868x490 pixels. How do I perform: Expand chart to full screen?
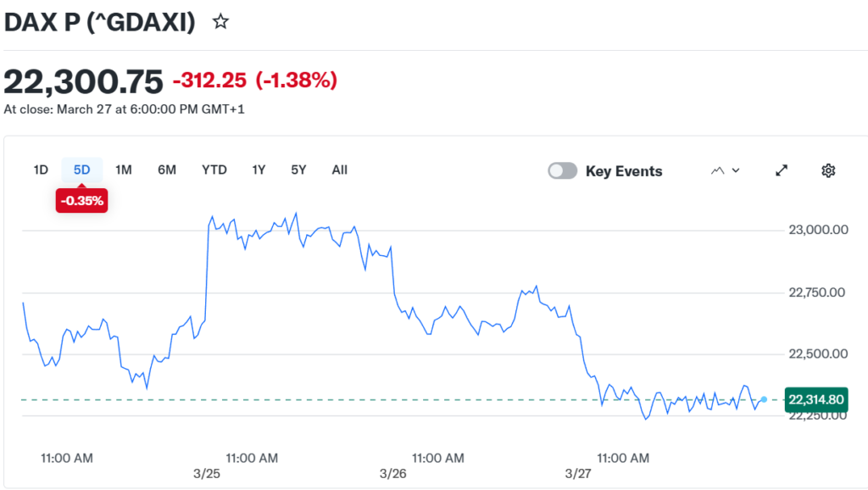(x=782, y=170)
